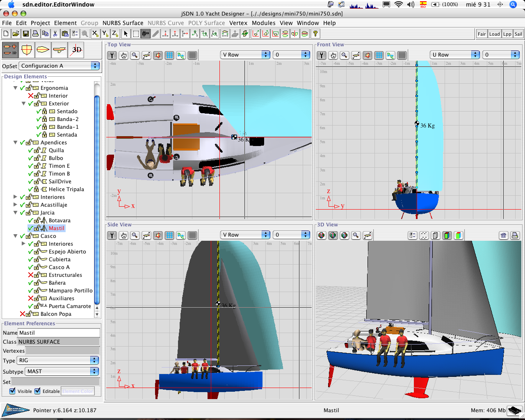Open the NURBS Surface menu
The image size is (525, 420).
pyautogui.click(x=123, y=23)
